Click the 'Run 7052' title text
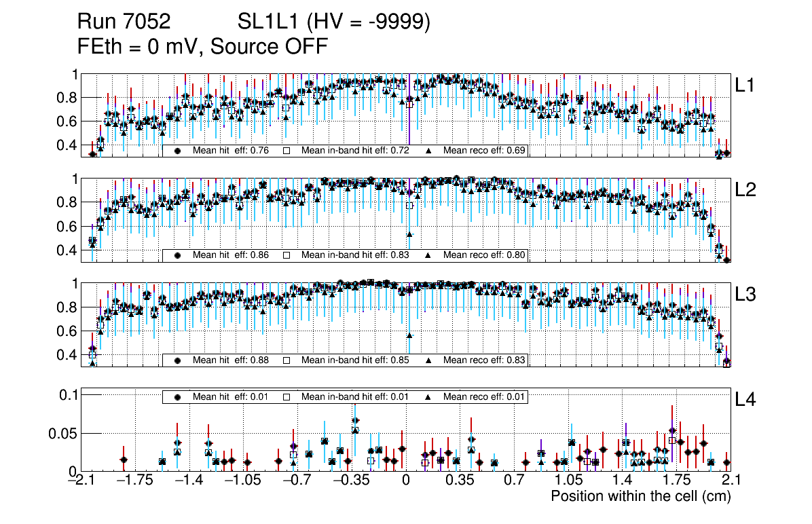 (124, 23)
